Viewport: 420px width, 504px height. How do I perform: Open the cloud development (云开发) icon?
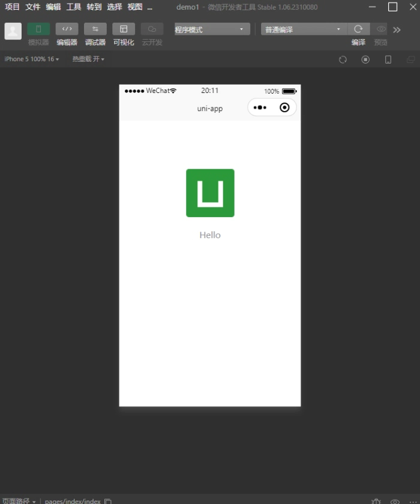click(152, 29)
